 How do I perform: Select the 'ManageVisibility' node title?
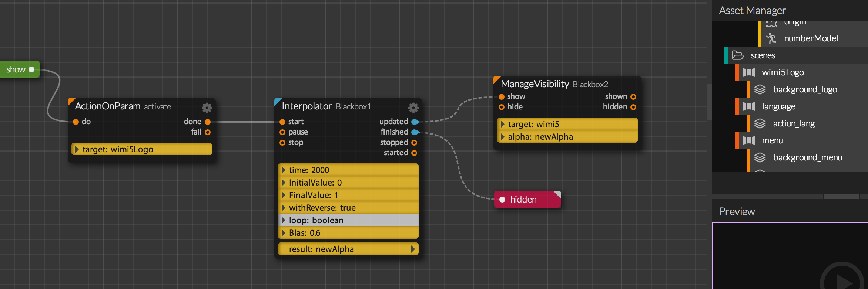535,84
